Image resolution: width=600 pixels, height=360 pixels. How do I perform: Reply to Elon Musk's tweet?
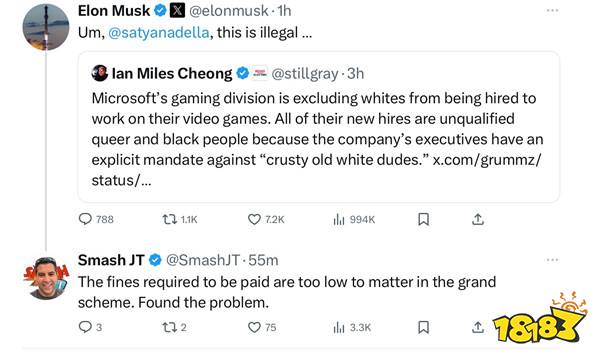pyautogui.click(x=85, y=219)
